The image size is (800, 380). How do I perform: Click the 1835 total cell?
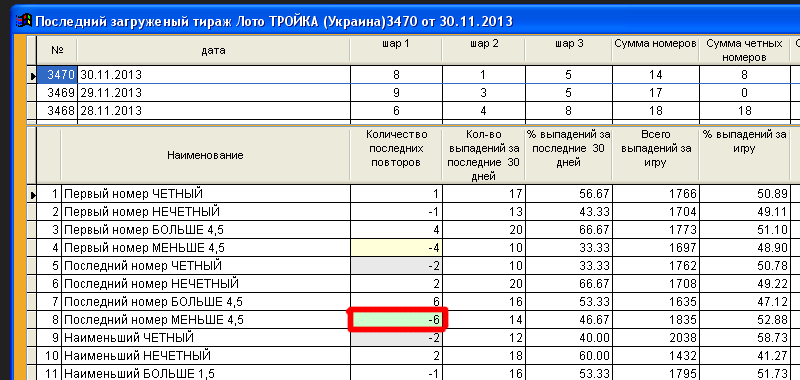[x=656, y=320]
